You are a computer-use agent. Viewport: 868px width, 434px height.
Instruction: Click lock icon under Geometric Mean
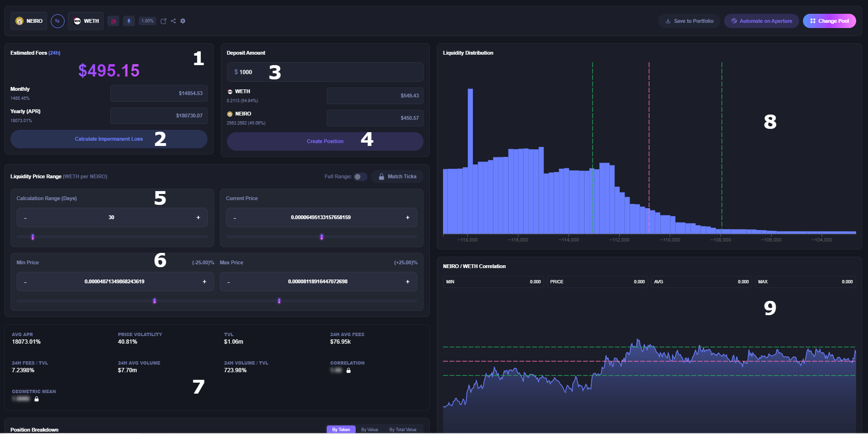pos(37,399)
